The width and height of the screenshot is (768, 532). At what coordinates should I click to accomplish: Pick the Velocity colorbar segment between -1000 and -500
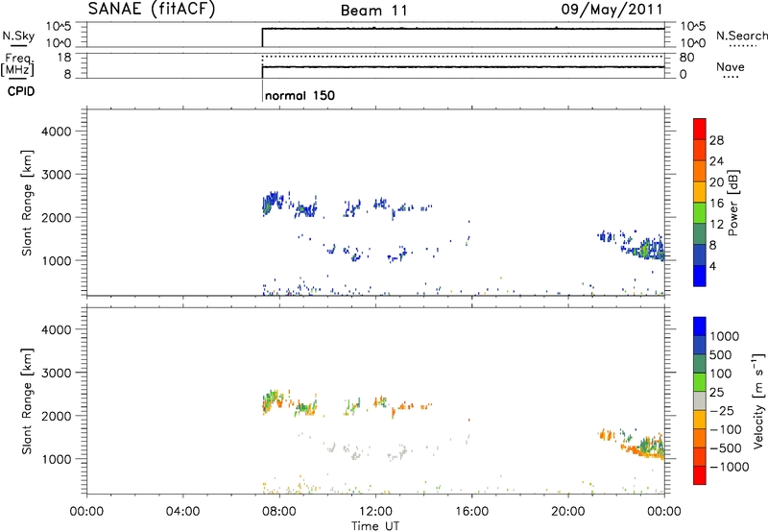pyautogui.click(x=700, y=456)
